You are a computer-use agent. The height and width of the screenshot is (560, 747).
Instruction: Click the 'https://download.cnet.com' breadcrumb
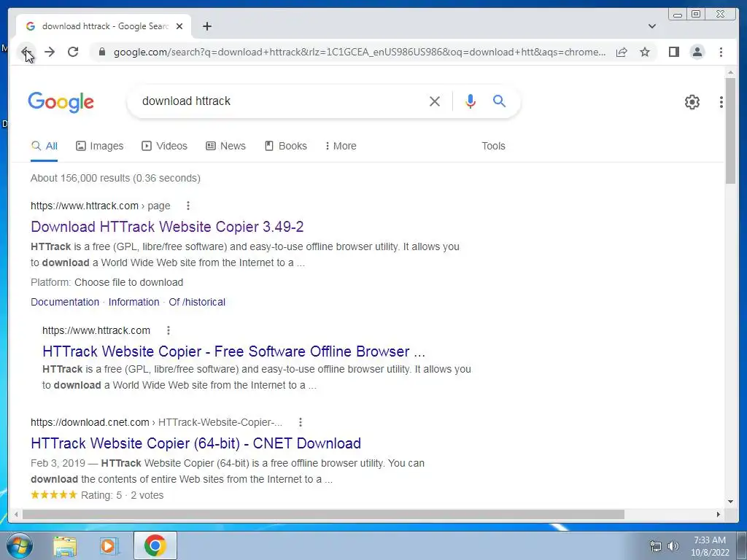[x=90, y=422]
